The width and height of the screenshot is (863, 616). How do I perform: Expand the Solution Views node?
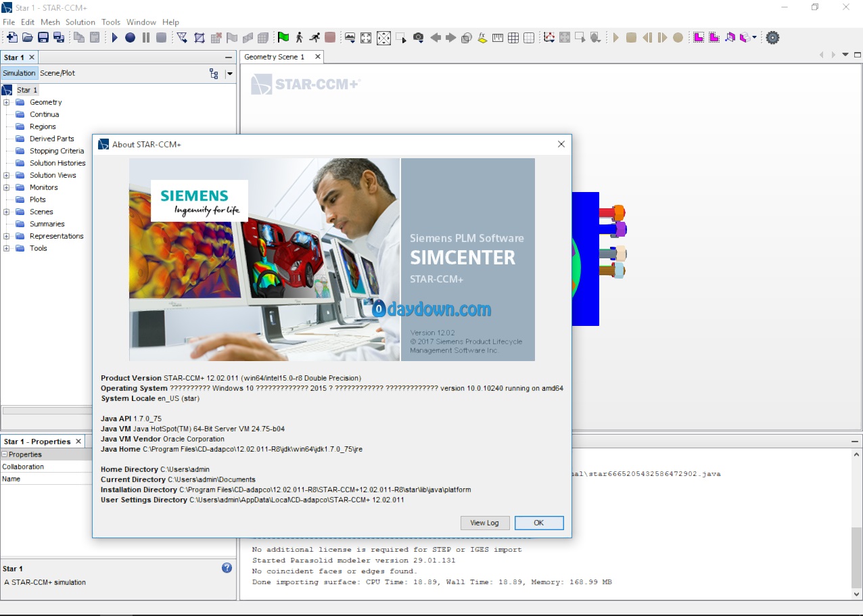click(7, 175)
